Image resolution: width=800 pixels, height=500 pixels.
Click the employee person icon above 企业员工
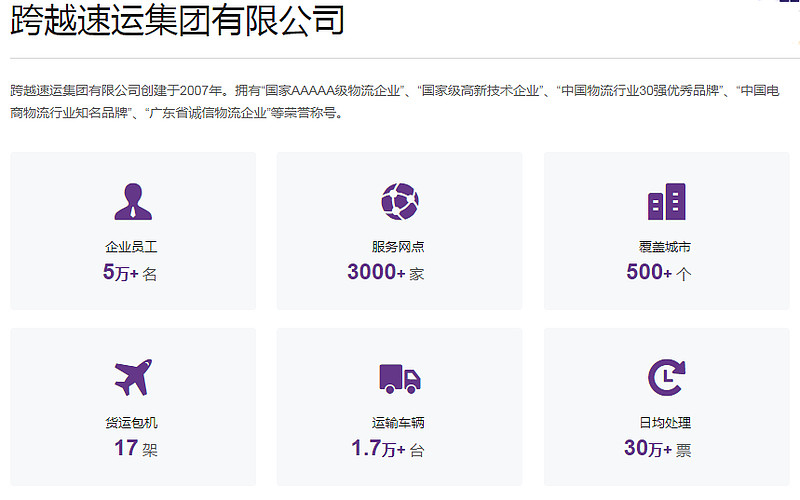tap(133, 202)
